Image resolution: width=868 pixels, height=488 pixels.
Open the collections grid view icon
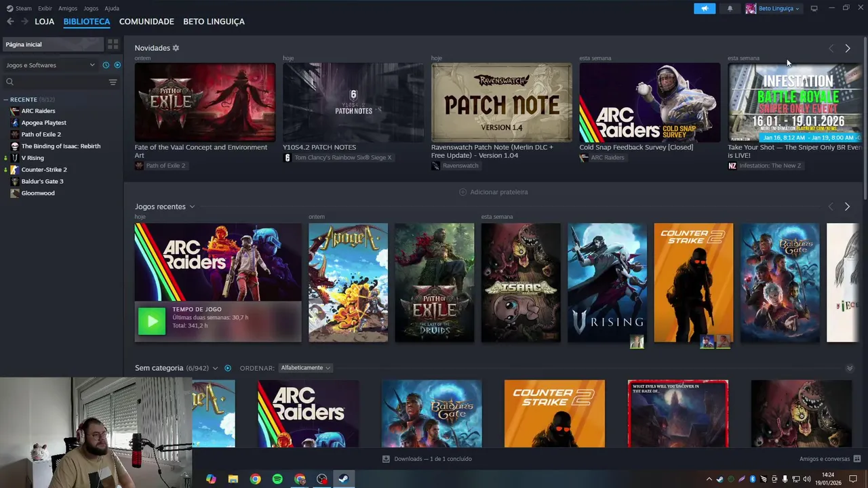coord(113,45)
